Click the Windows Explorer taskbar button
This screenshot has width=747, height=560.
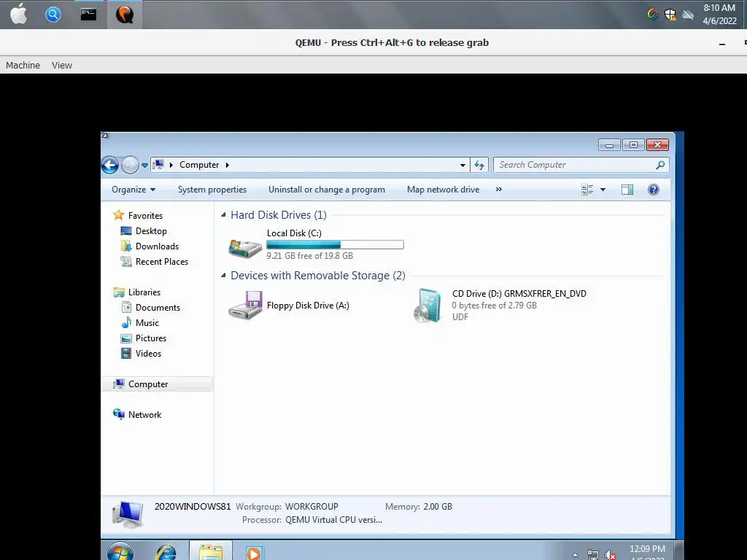pos(211,551)
